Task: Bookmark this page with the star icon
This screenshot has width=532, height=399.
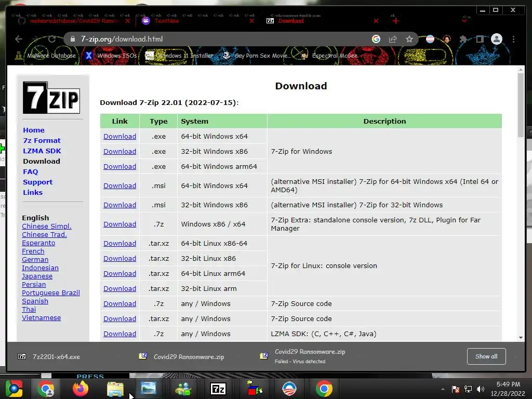Action: click(x=409, y=39)
